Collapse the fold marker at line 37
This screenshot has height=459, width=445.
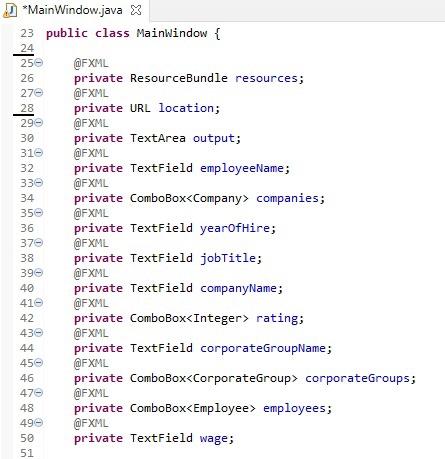pyautogui.click(x=39, y=243)
